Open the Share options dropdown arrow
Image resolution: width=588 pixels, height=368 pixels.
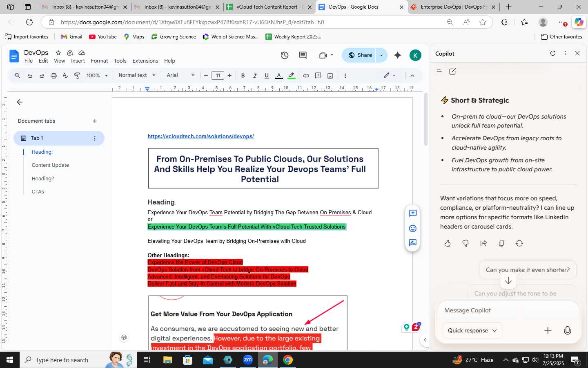(381, 55)
